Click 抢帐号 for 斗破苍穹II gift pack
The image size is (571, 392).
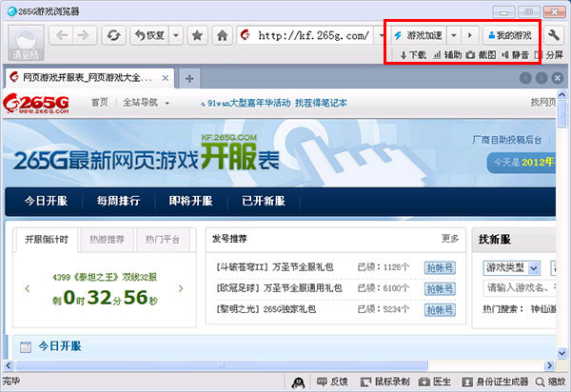click(440, 268)
